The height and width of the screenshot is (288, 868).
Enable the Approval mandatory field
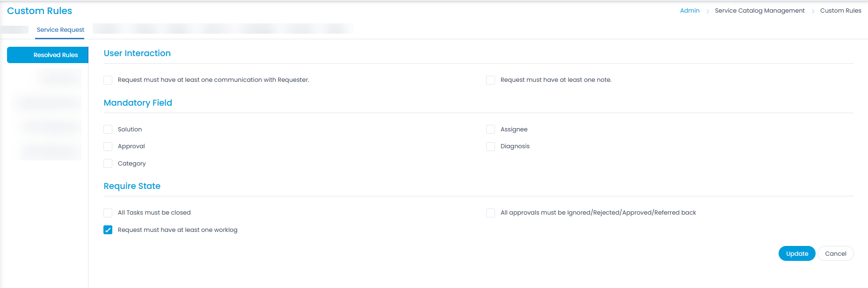point(108,146)
